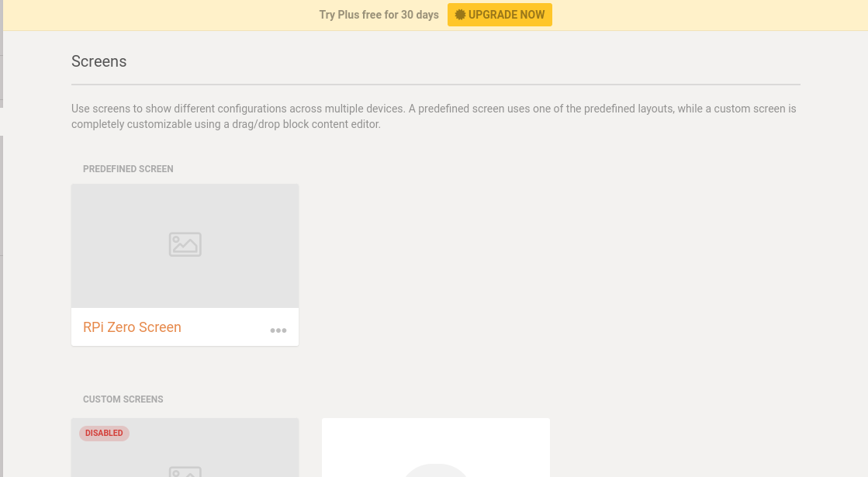Screen dimensions: 868x477
Task: Click the white footer bar of RPi Zero Screen card
Action: point(185,327)
